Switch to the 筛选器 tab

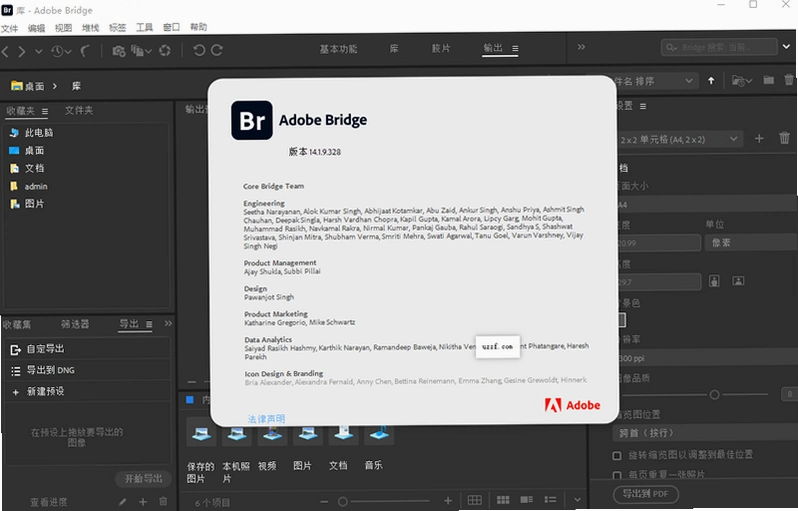[x=75, y=324]
